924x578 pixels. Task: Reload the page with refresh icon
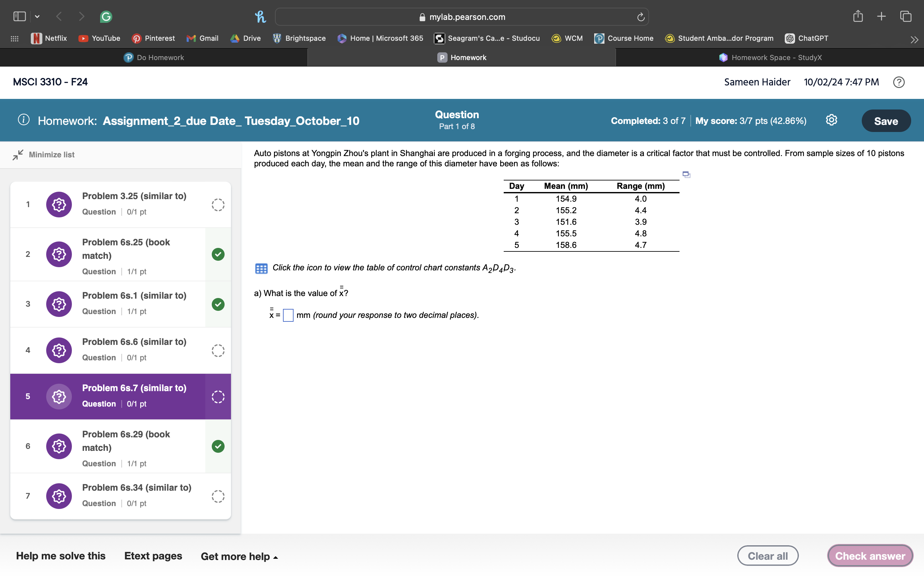641,17
